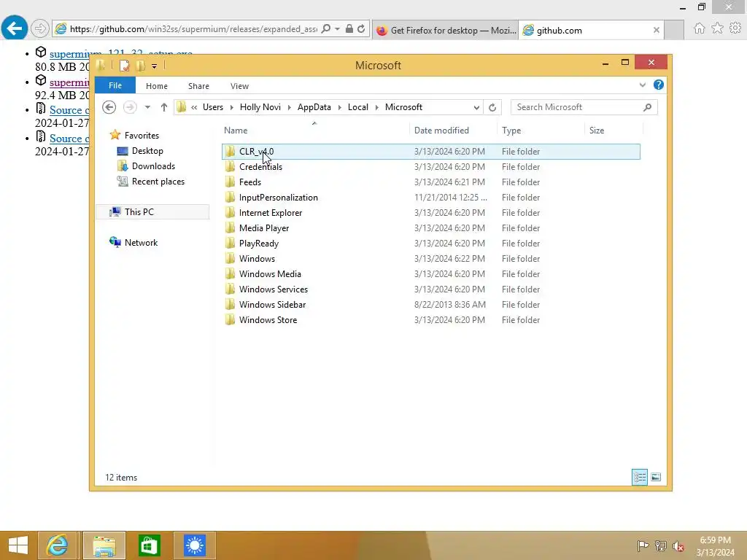Sort by Size column header
This screenshot has width=747, height=560.
pyautogui.click(x=614, y=130)
